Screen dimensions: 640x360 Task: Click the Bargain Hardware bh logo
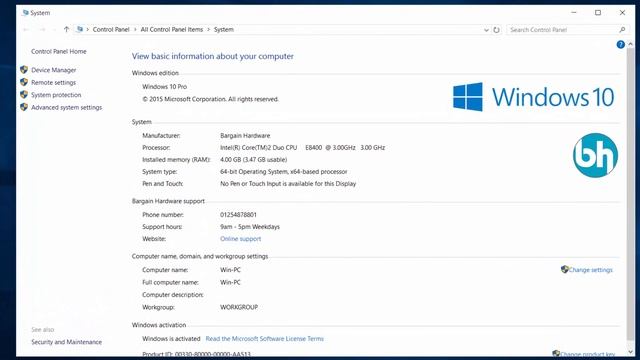pos(595,155)
